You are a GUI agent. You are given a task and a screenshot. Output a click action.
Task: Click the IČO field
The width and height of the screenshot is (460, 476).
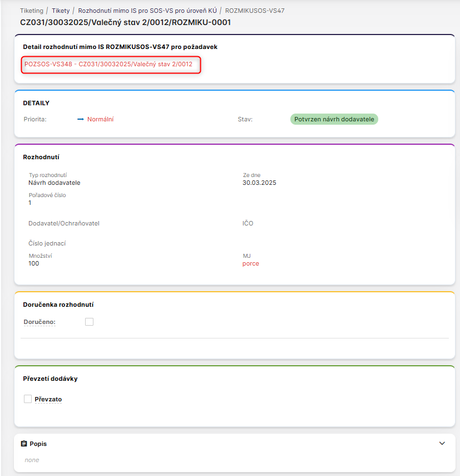click(x=248, y=223)
